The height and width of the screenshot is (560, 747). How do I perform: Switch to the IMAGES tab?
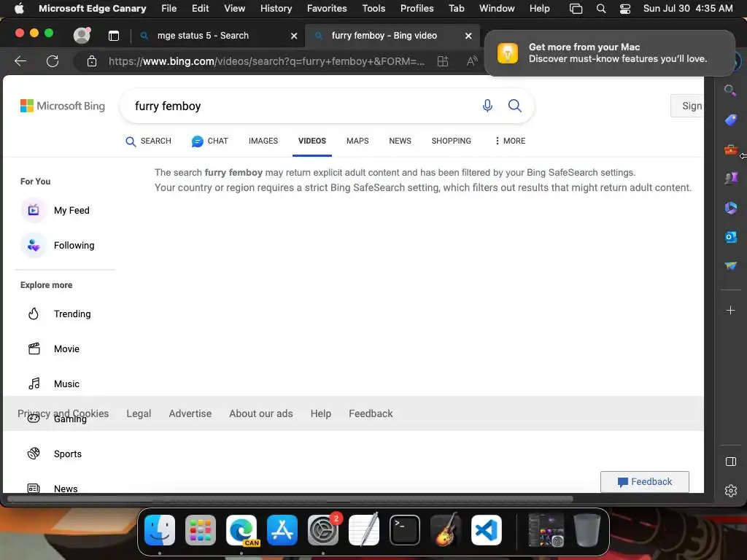pos(263,141)
